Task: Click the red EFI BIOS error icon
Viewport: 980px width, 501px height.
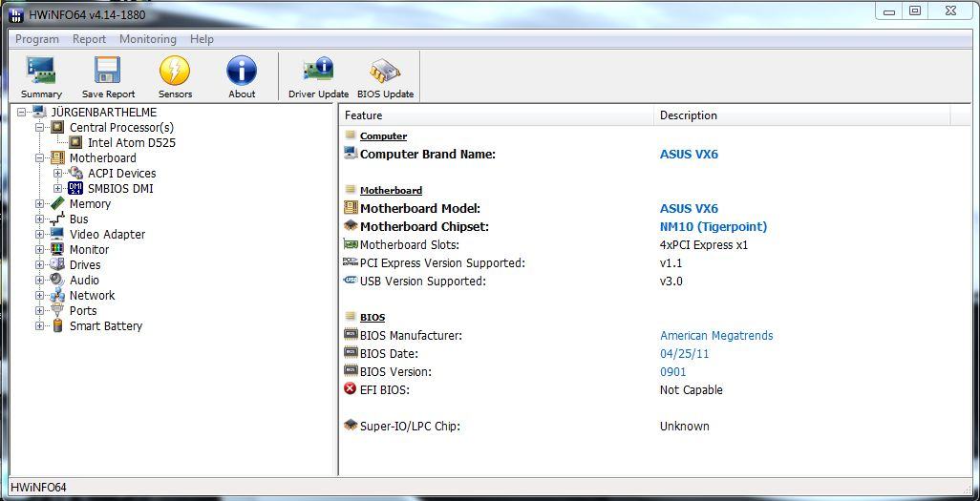Action: [351, 389]
